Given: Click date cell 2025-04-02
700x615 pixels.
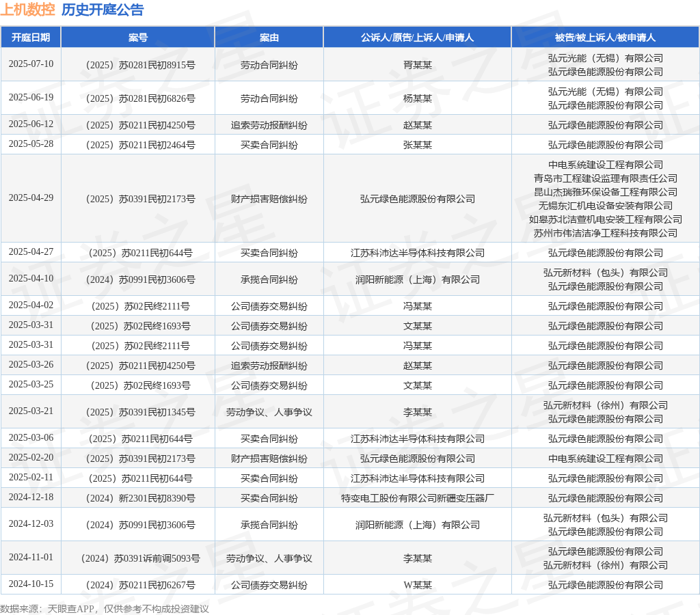Looking at the screenshot, I should (31, 305).
